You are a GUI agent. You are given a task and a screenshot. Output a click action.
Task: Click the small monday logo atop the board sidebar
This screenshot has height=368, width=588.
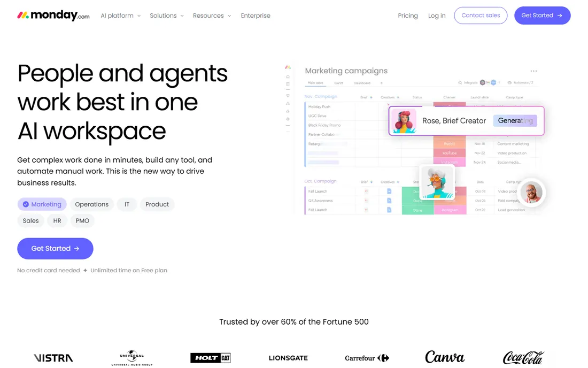(288, 67)
